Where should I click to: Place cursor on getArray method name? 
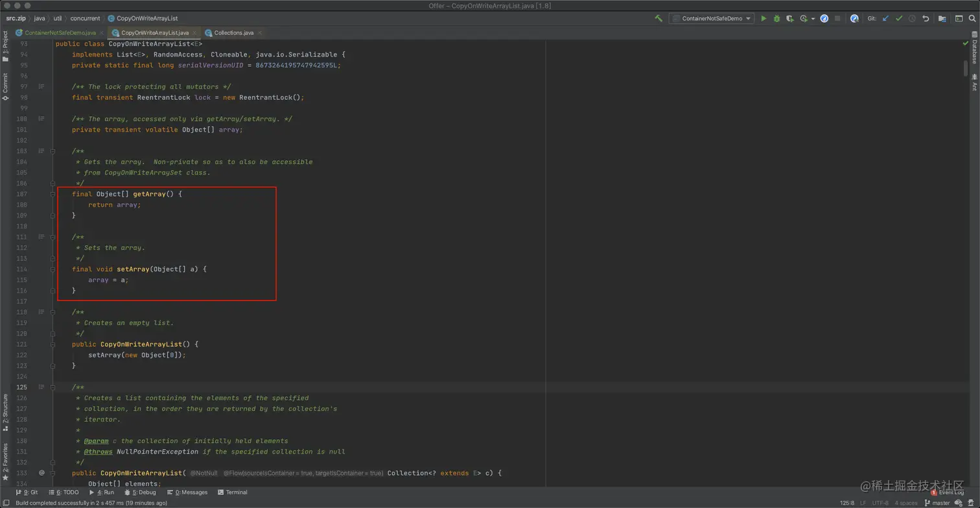pyautogui.click(x=149, y=194)
